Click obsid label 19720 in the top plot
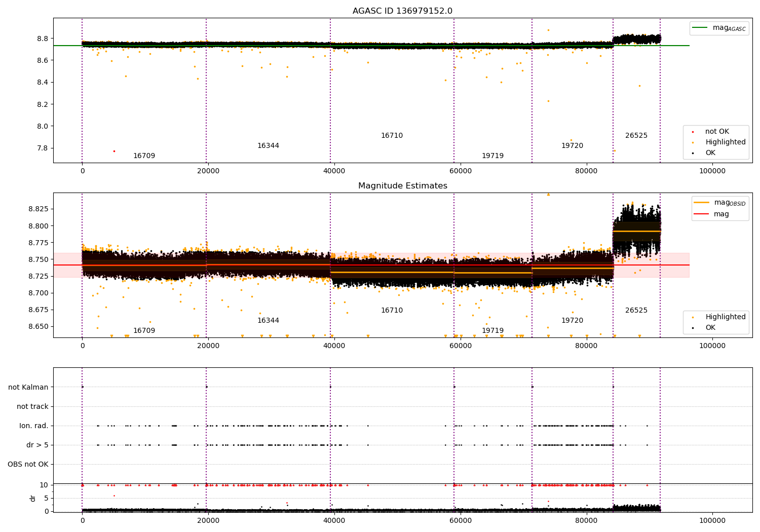The image size is (760, 532). click(x=572, y=146)
